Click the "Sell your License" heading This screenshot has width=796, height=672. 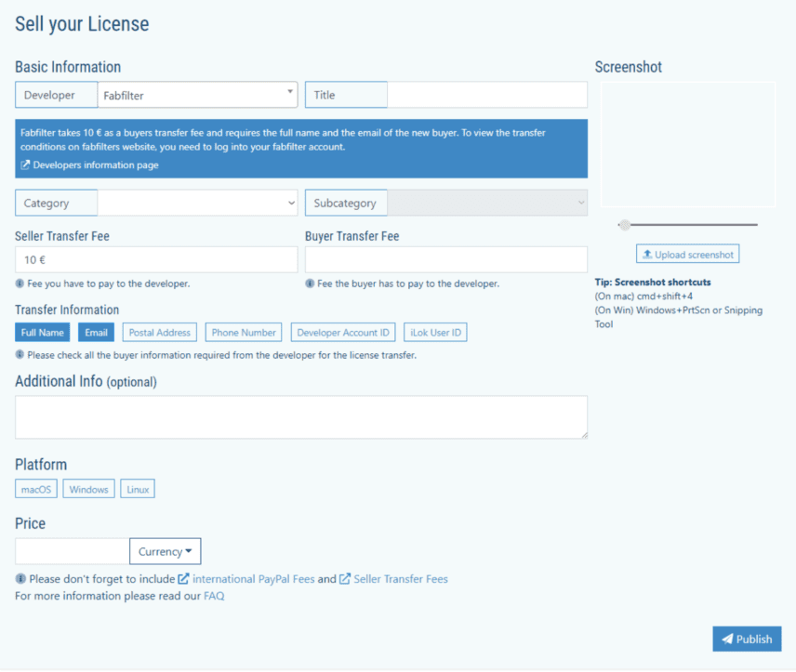tap(82, 24)
